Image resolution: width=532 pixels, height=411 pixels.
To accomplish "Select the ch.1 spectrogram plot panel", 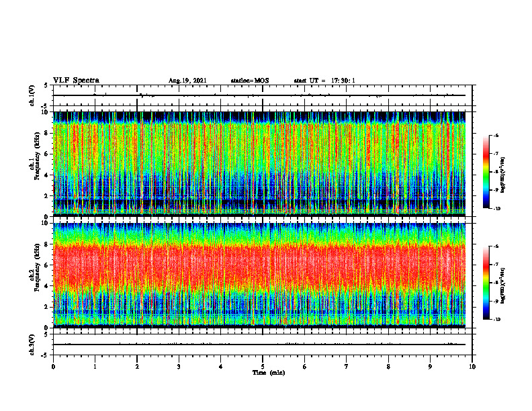I will click(x=259, y=164).
